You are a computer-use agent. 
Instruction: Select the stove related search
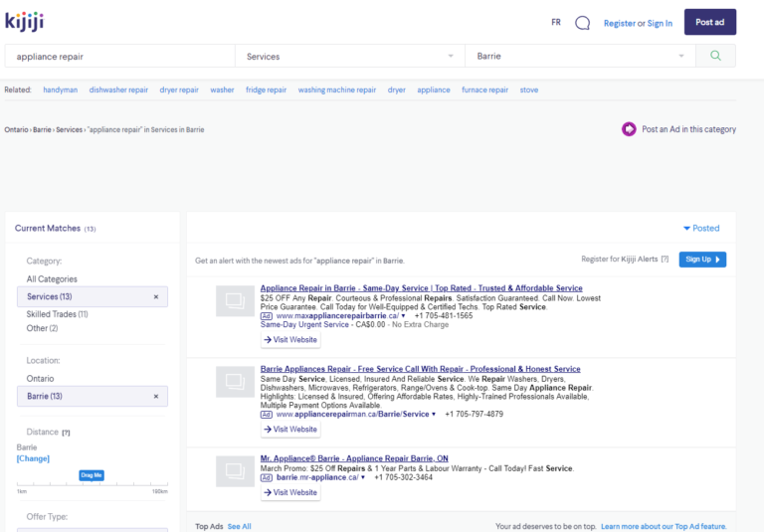click(x=529, y=89)
